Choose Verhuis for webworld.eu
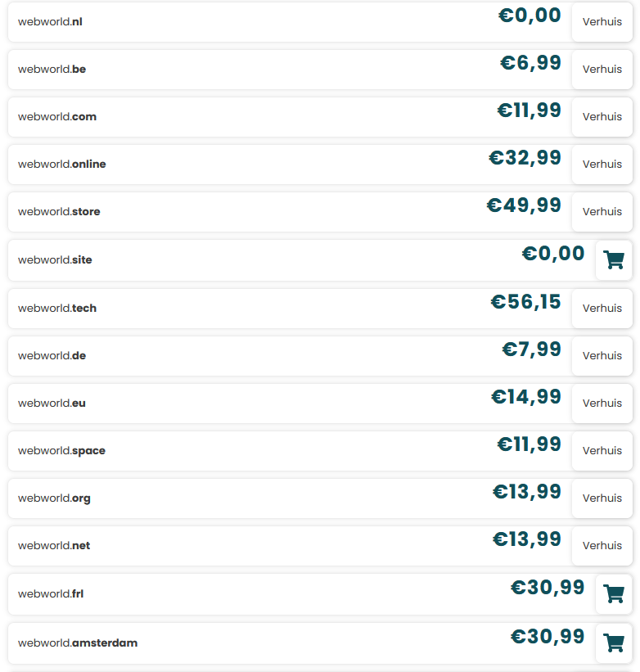The height and width of the screenshot is (672, 640). (x=602, y=404)
